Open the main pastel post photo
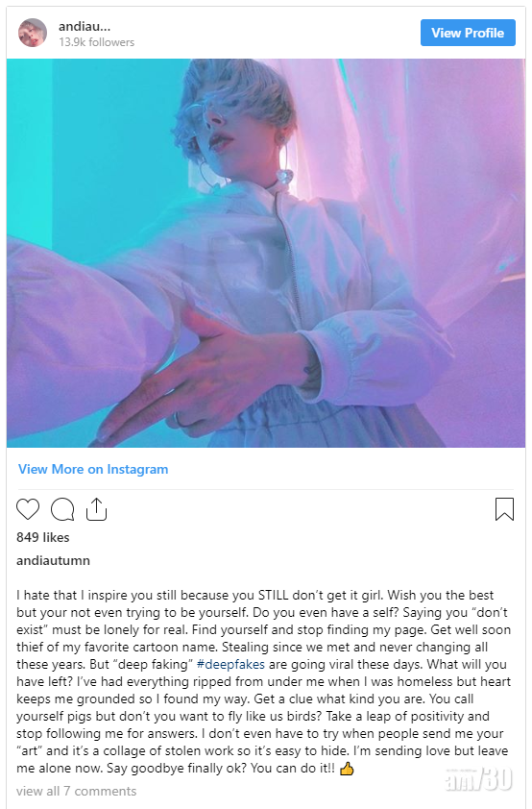This screenshot has width=532, height=809. [x=266, y=253]
